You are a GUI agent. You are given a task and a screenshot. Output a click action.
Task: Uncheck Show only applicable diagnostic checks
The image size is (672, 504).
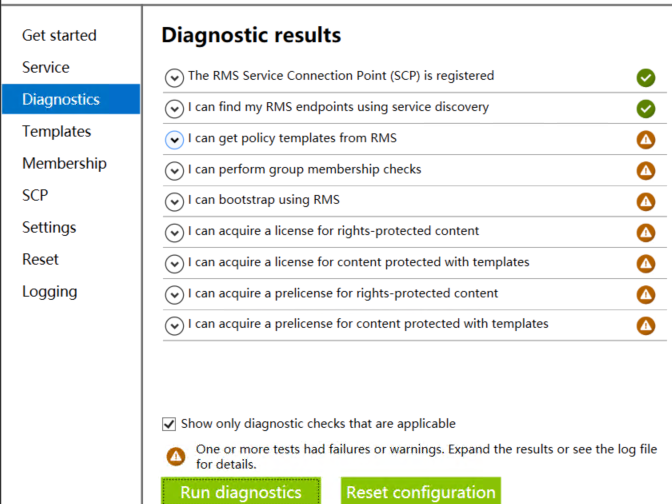tap(169, 424)
